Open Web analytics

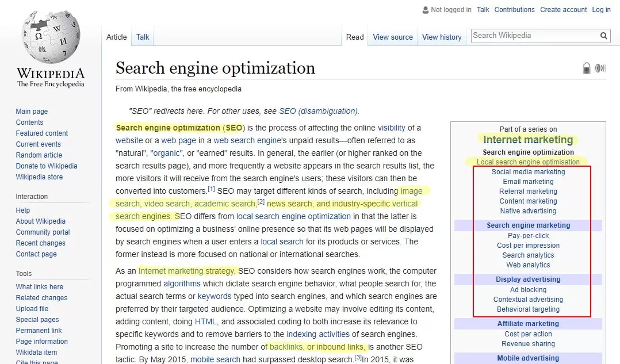pyautogui.click(x=528, y=265)
